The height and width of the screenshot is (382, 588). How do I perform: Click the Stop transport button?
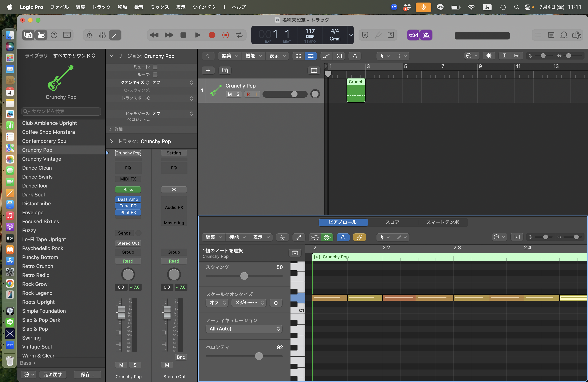[x=183, y=35]
